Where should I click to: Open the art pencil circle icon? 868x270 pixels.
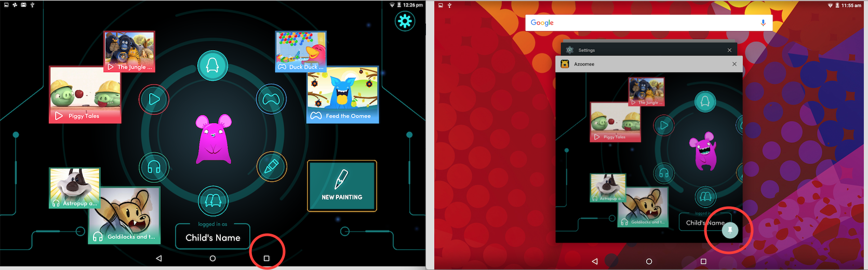[x=272, y=167]
